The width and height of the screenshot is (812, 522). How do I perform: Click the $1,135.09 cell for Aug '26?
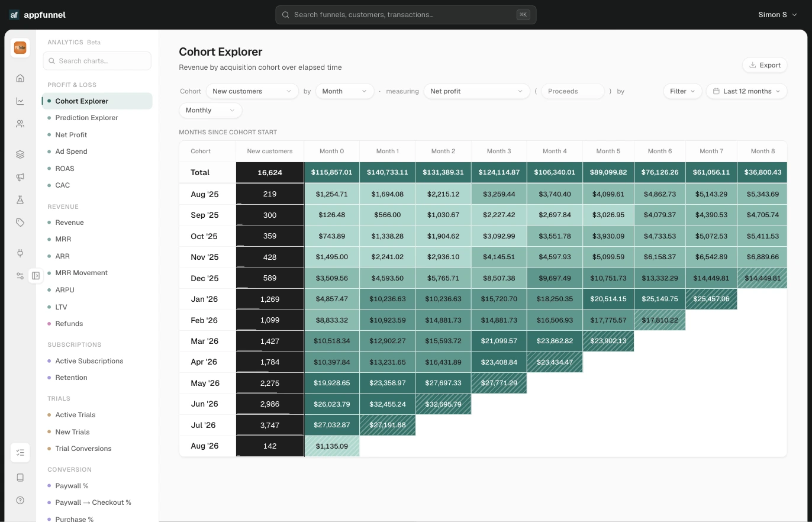pos(332,446)
